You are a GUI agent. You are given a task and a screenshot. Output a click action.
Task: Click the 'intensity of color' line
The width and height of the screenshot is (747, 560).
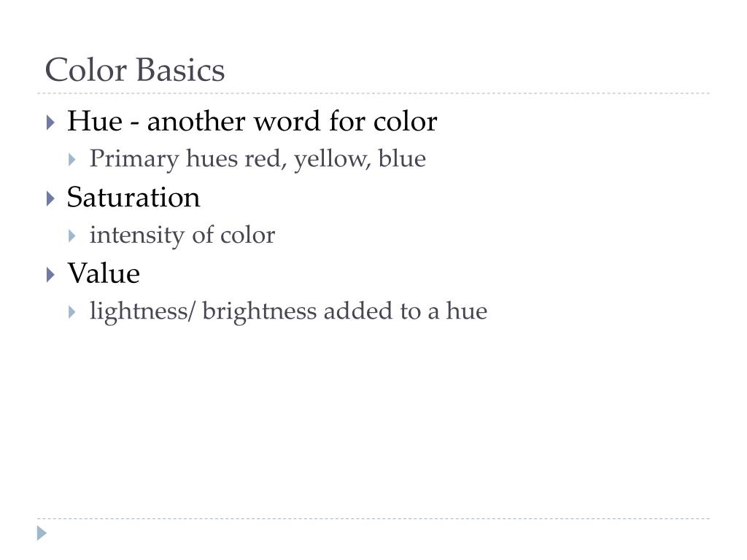click(182, 236)
